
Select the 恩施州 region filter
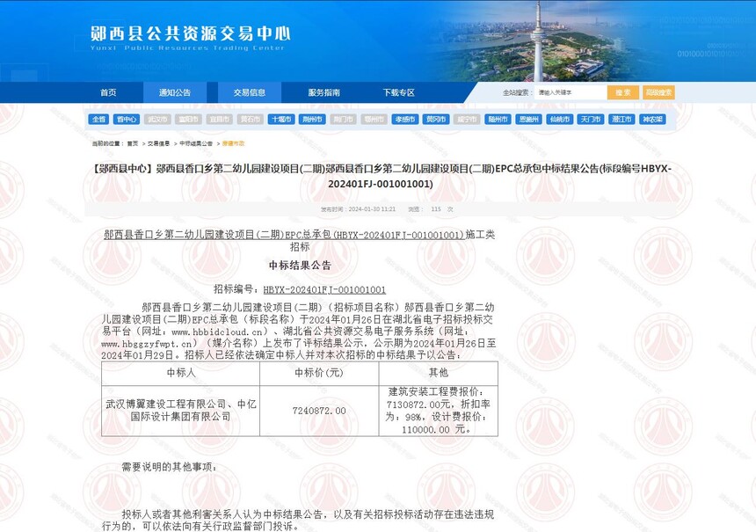click(528, 119)
